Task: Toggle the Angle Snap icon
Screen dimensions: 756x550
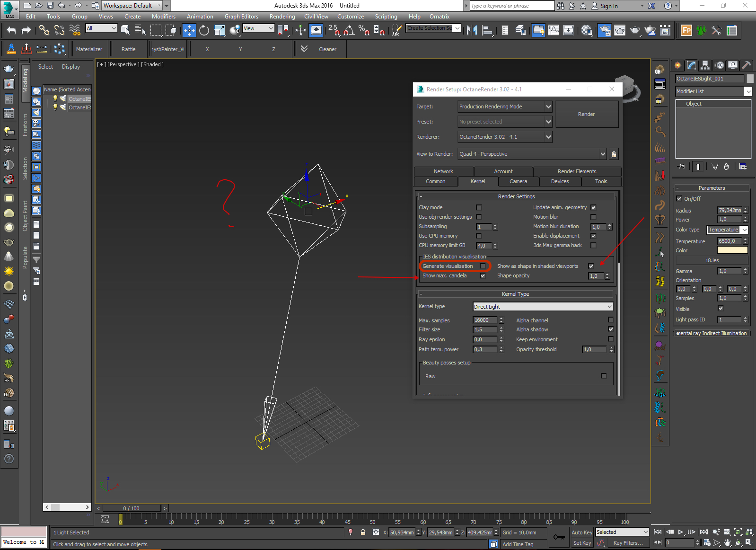Action: pos(349,30)
